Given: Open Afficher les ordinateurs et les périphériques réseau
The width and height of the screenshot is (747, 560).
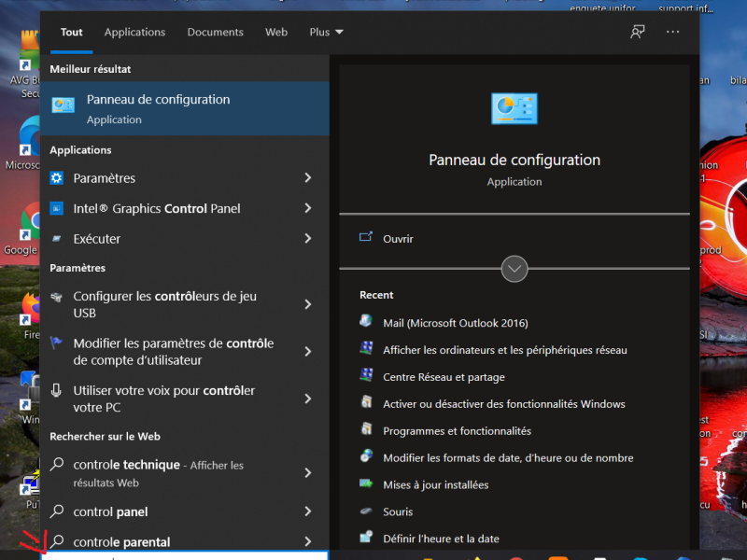Looking at the screenshot, I should coord(505,350).
